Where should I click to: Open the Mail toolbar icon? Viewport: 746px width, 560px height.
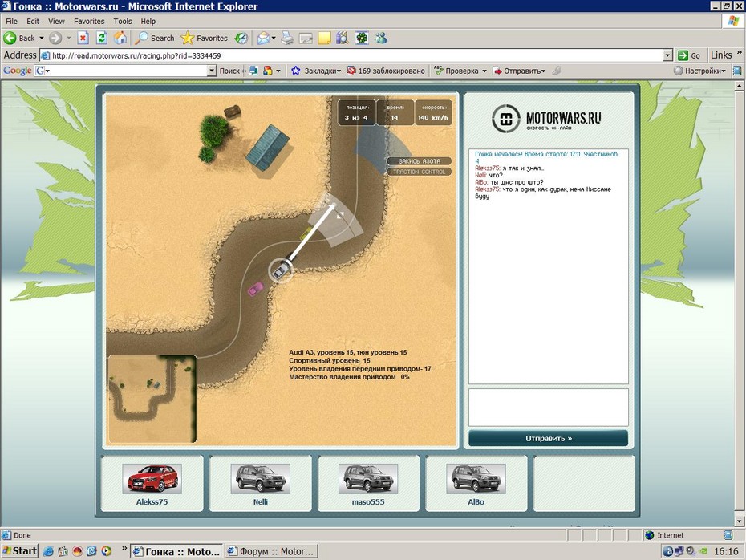coord(266,38)
